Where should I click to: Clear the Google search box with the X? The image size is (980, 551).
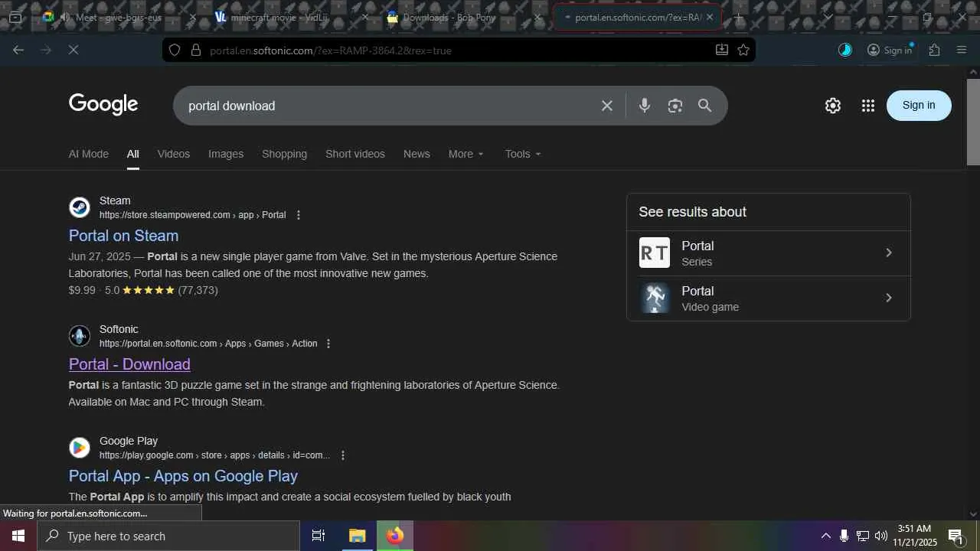607,106
